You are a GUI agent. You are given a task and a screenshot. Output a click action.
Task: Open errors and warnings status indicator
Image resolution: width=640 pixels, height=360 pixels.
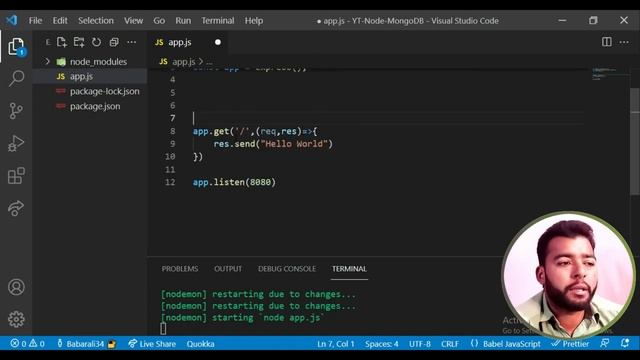(x=27, y=344)
